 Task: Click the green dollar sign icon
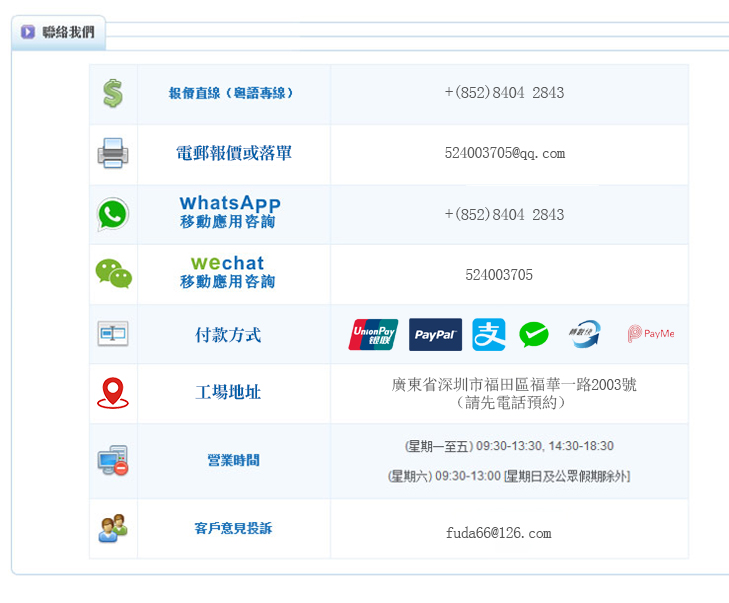(113, 93)
